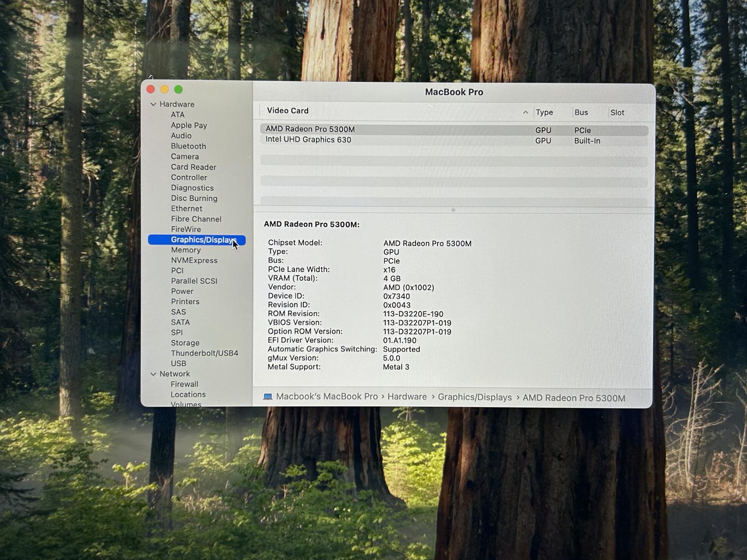Select SATA in the sidebar
747x560 pixels.
click(181, 322)
